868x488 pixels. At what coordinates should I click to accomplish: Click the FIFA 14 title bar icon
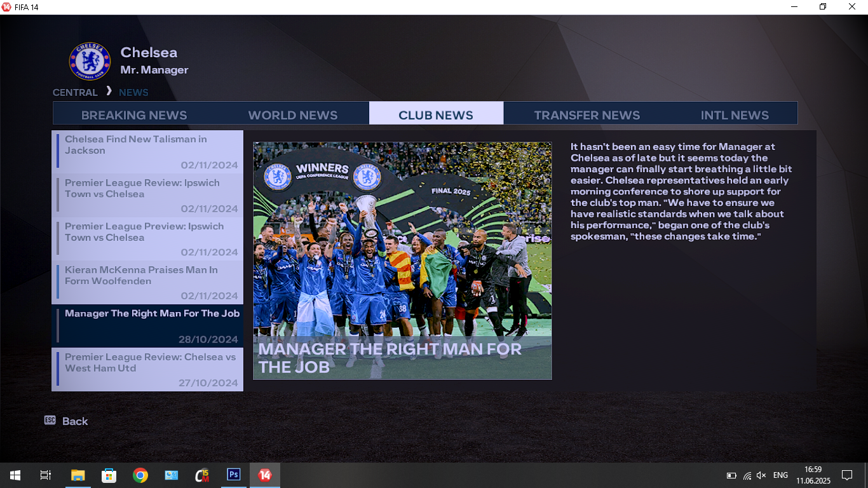tap(6, 7)
